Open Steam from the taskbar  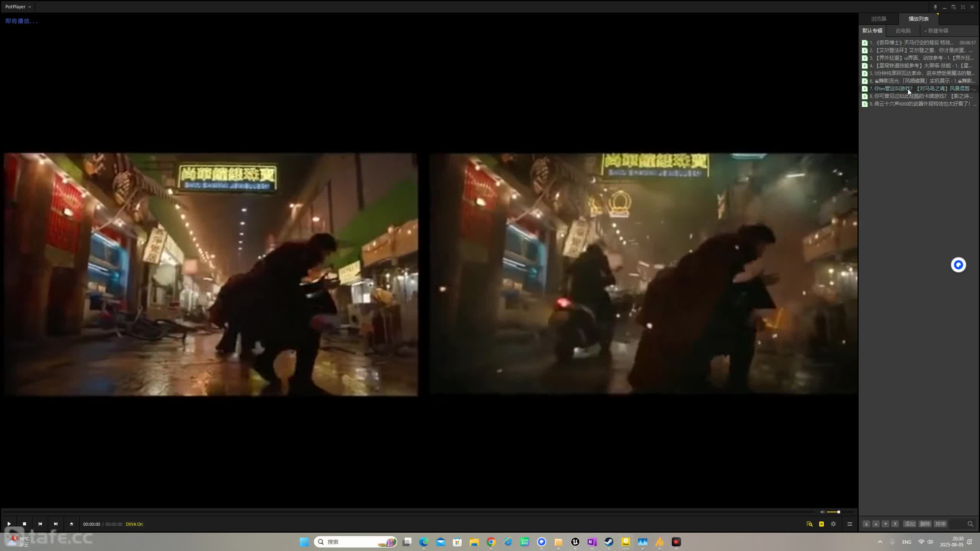coord(609,542)
